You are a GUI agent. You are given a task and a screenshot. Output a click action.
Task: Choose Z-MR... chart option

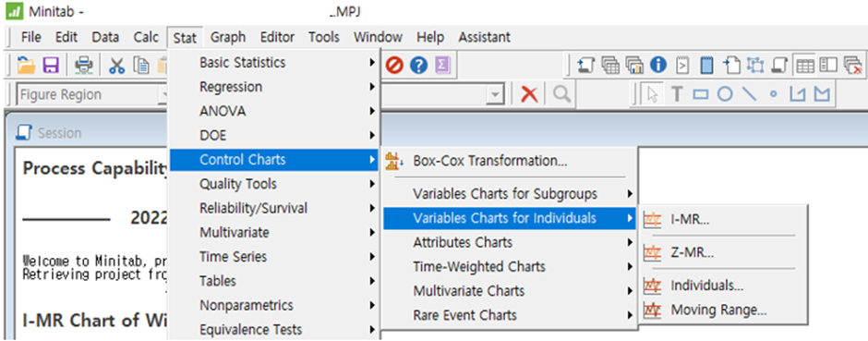coord(724,253)
